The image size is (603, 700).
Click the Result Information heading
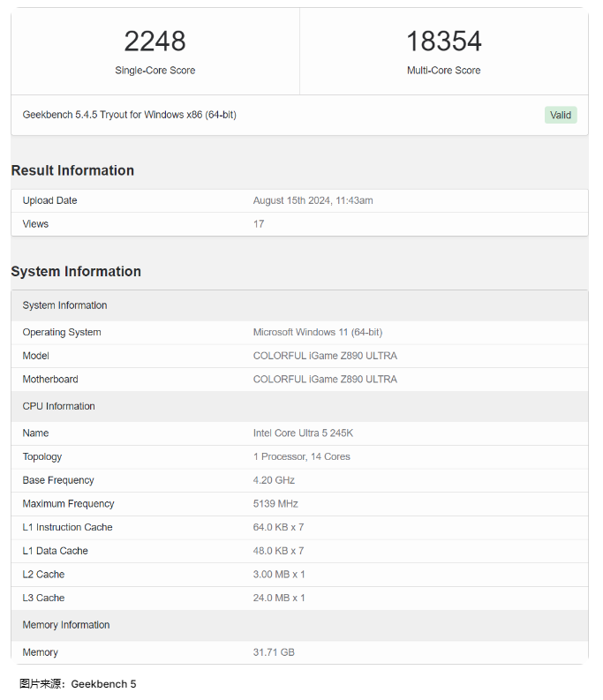[72, 170]
